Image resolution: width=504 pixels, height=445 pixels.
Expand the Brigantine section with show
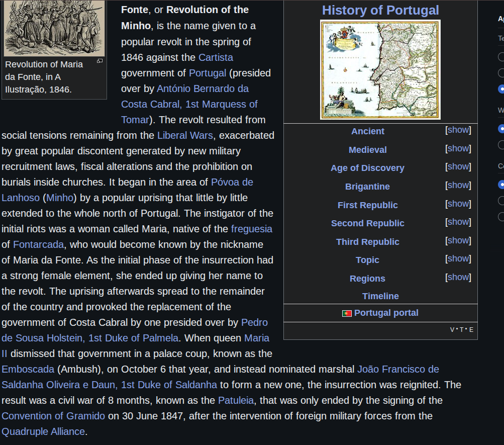point(458,185)
